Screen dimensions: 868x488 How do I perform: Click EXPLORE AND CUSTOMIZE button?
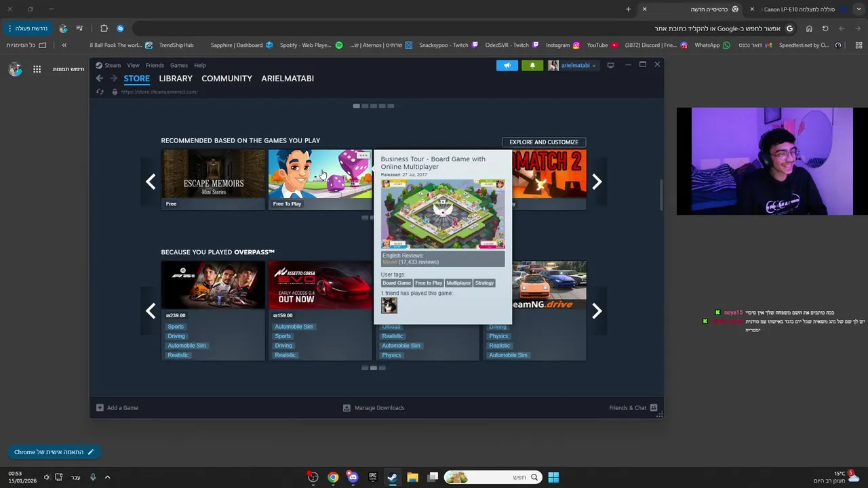tap(544, 142)
